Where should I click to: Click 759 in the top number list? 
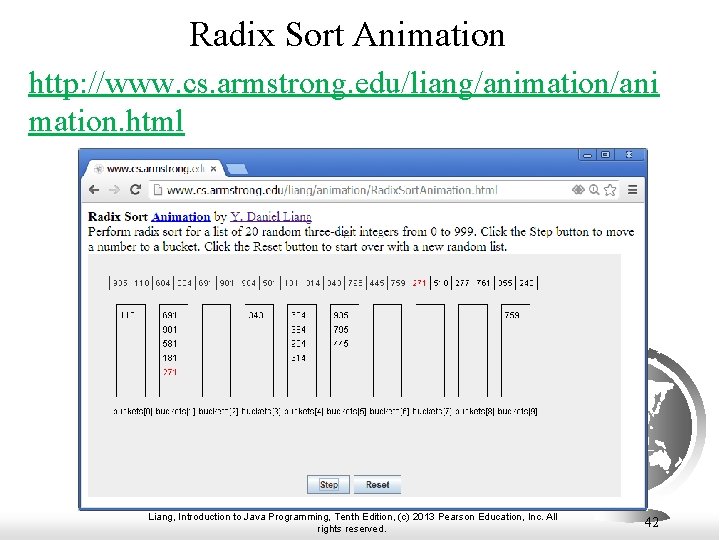coord(398,283)
